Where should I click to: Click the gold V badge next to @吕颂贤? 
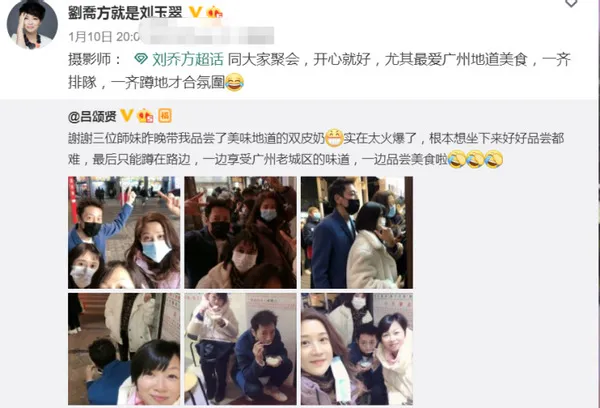pyautogui.click(x=127, y=115)
